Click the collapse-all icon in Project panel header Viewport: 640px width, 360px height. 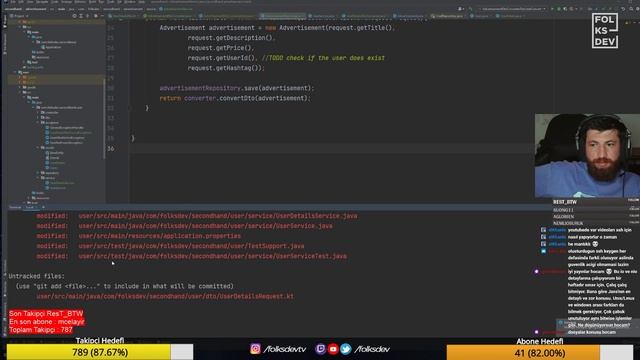pos(88,16)
